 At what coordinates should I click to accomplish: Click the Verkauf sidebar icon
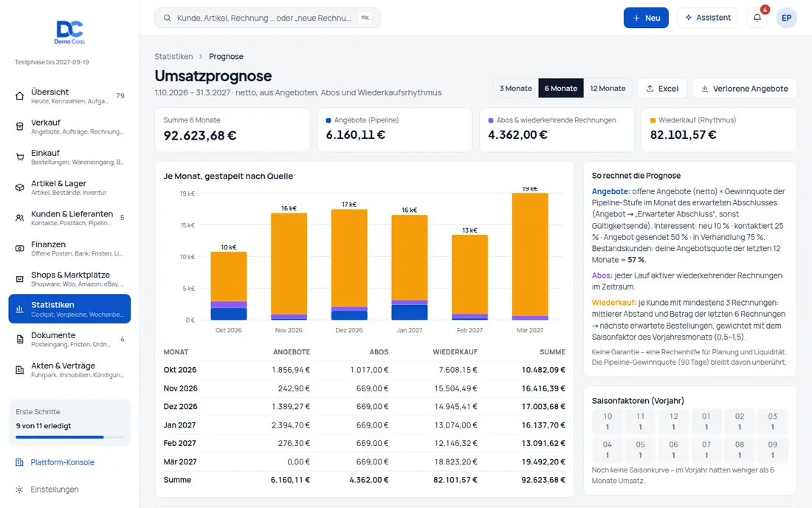[x=20, y=126]
